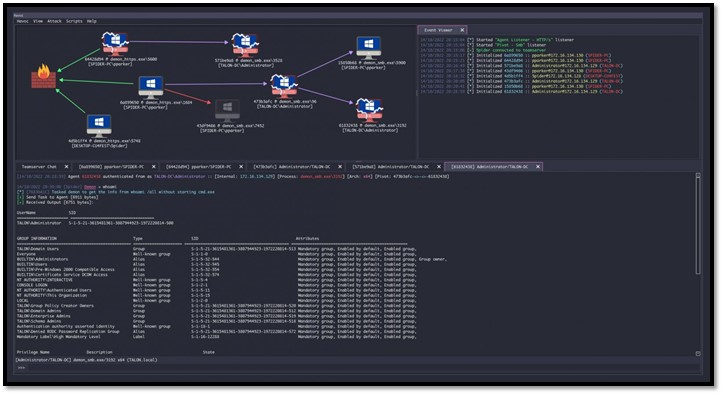Close the [473b3afc] Administrator/TALON-DC tab
Viewport: 723px width, 395px height.
[340, 167]
